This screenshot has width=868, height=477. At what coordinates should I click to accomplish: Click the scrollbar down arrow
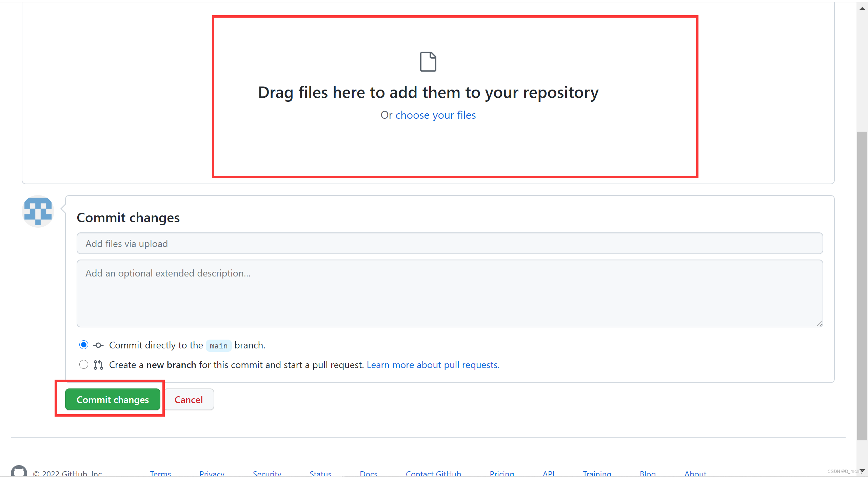pyautogui.click(x=862, y=471)
